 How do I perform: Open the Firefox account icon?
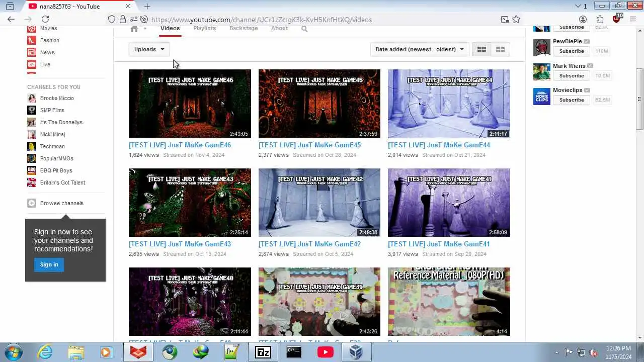[x=583, y=20]
